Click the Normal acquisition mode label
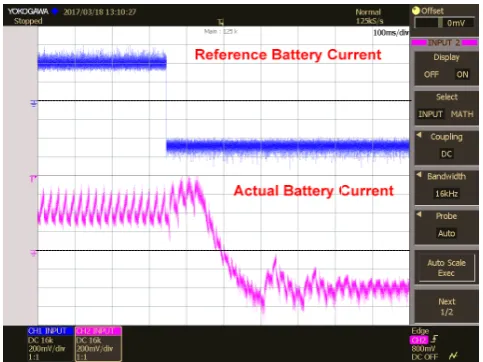 click(368, 12)
